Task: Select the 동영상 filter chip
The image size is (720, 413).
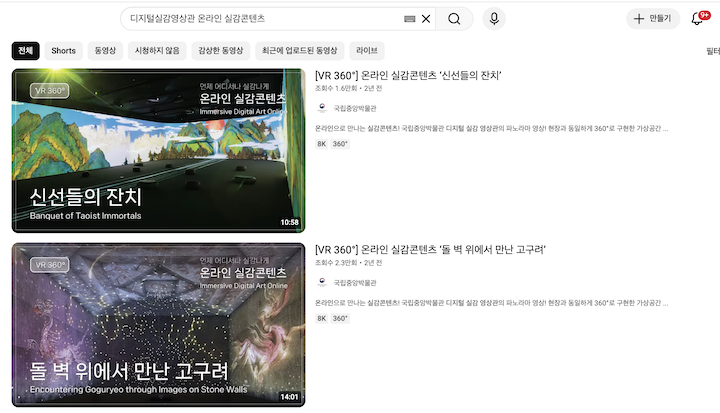Action: click(105, 51)
